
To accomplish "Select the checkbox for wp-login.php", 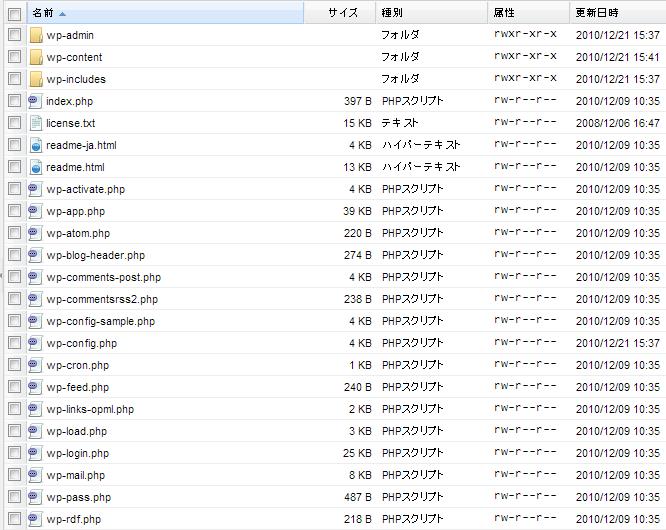I will [x=14, y=453].
